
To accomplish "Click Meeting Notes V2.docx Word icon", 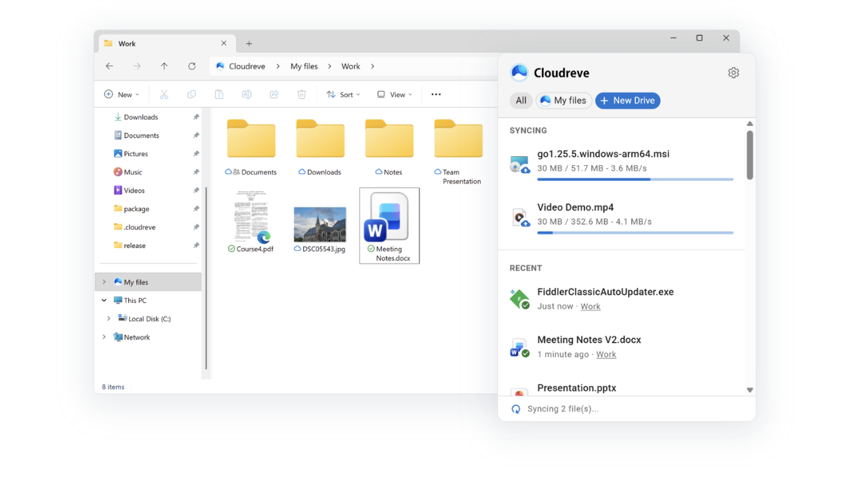I will pyautogui.click(x=519, y=347).
